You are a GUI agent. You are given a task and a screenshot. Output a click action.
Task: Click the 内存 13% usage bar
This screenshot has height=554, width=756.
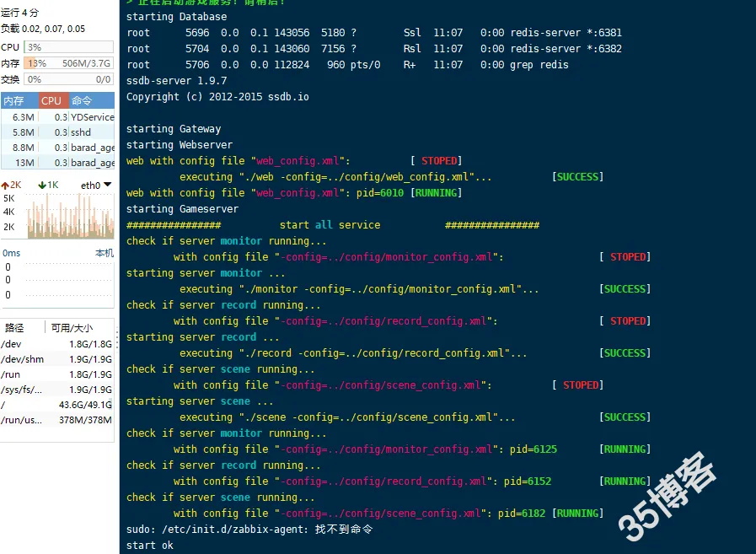[68, 63]
